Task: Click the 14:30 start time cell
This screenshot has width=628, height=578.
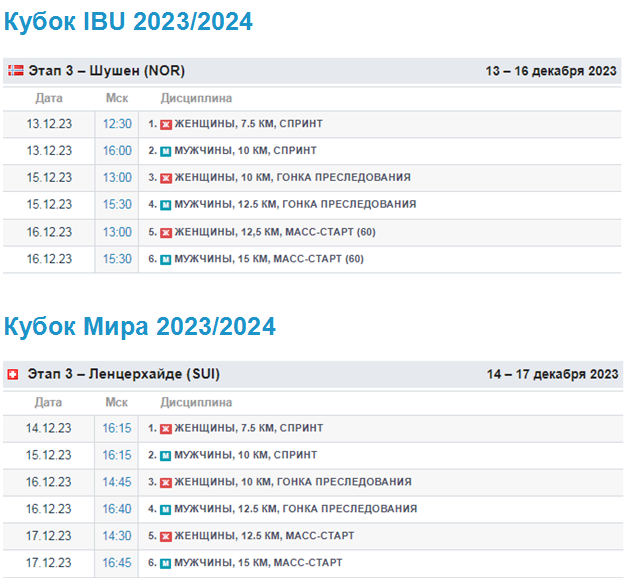Action: [117, 536]
